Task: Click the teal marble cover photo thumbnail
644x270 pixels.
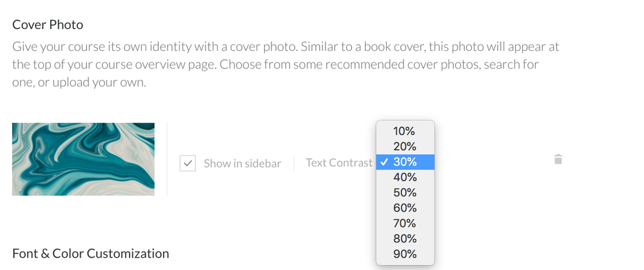Action: click(x=83, y=159)
